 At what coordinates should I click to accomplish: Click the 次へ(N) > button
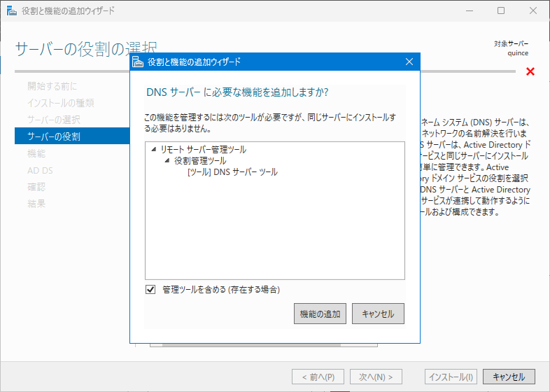click(376, 377)
